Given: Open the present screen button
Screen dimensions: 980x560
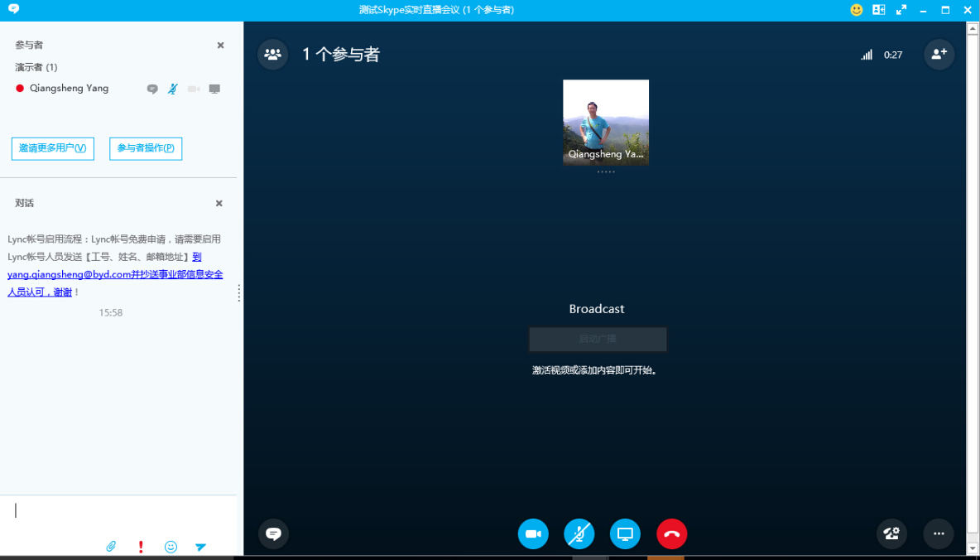Looking at the screenshot, I should click(x=626, y=533).
